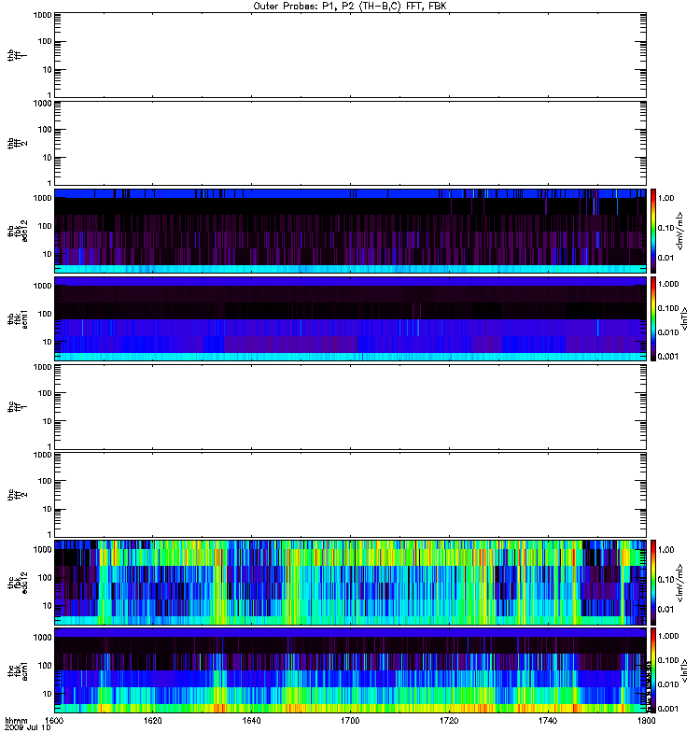Image resolution: width=700 pixels, height=747 pixels.
Task: Click the '10' y-axis tick of thb fff 2 panel
Action: point(48,158)
